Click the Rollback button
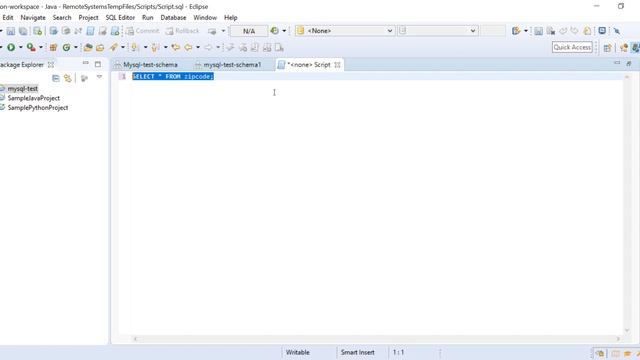 pos(182,31)
